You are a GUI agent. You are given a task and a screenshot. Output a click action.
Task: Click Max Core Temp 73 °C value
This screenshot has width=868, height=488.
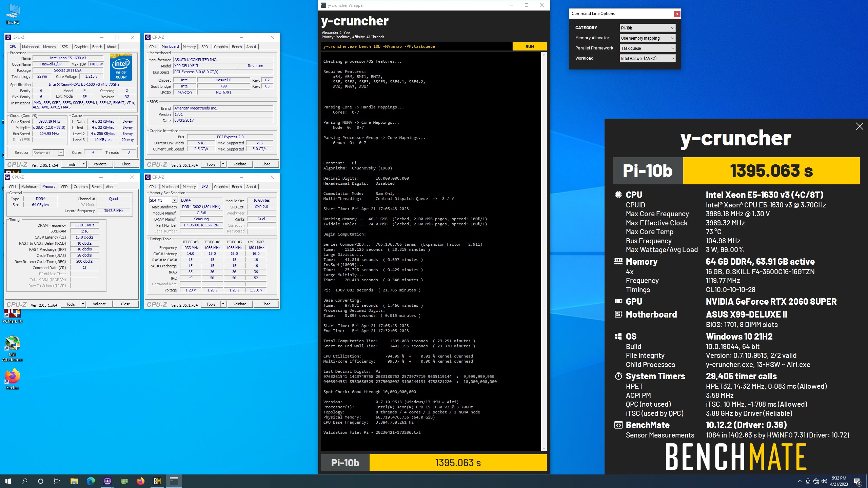713,232
